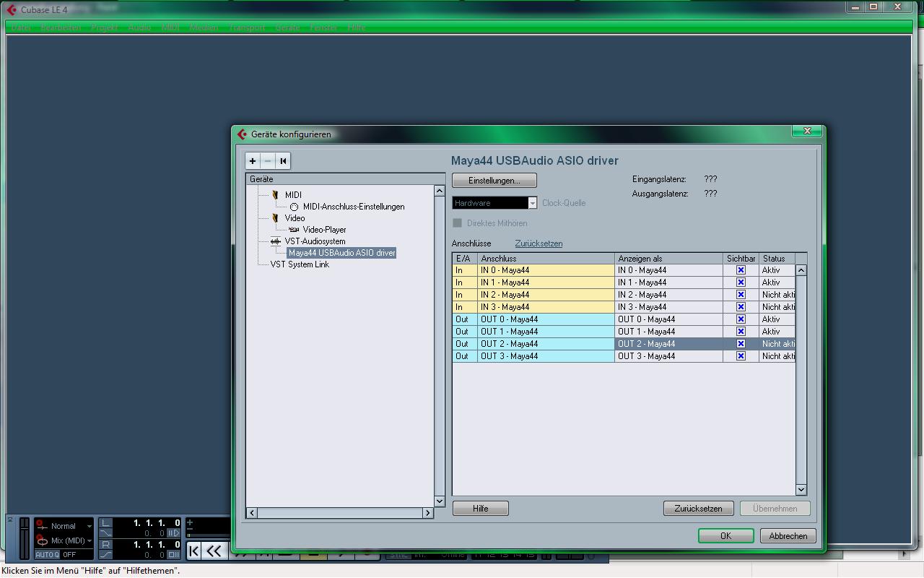Click the MIDI-Anschluss-Einstellungen port icon
Image resolution: width=924 pixels, height=578 pixels.
click(294, 207)
